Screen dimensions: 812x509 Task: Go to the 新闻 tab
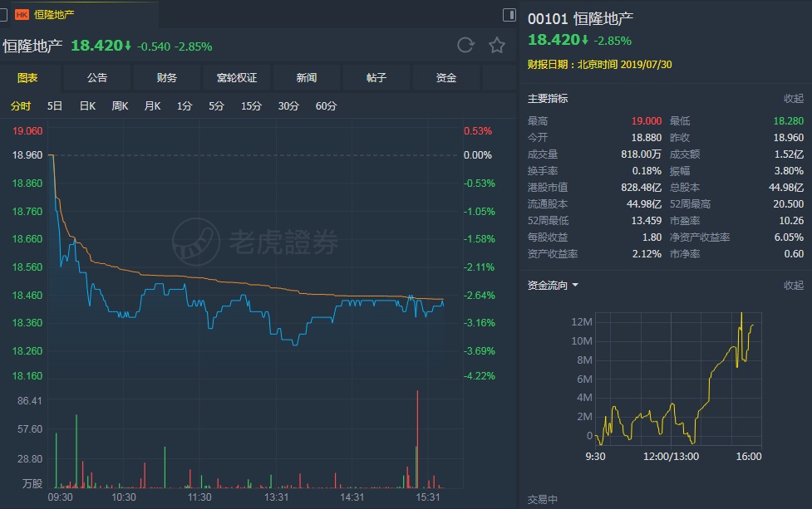tap(307, 78)
